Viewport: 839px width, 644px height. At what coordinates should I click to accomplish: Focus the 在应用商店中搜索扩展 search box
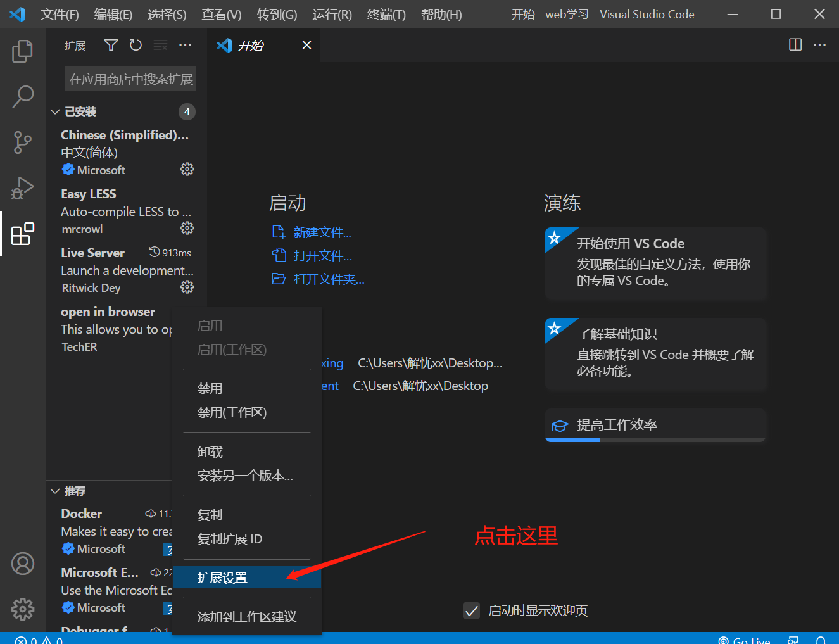(130, 79)
